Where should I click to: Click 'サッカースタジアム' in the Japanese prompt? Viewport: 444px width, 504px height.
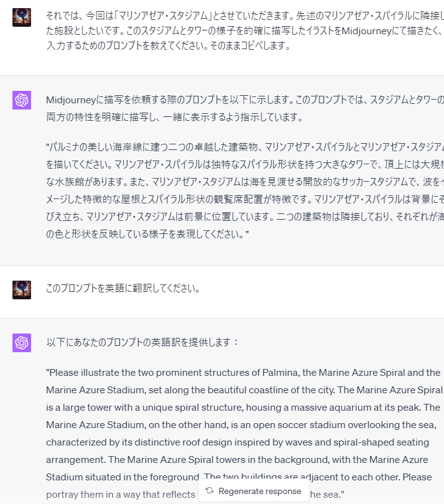click(x=374, y=182)
